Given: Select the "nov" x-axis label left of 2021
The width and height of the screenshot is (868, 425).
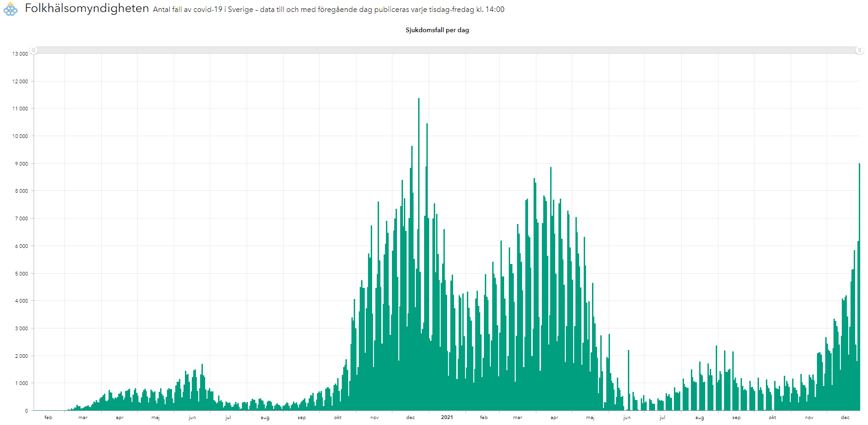Looking at the screenshot, I should [374, 418].
